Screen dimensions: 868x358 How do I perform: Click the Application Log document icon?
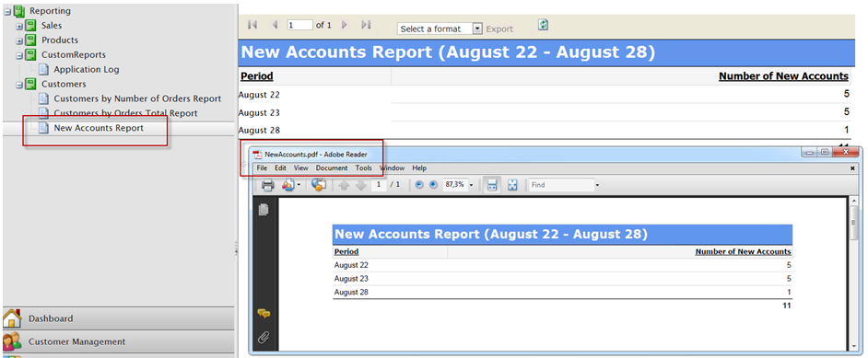pyautogui.click(x=43, y=70)
